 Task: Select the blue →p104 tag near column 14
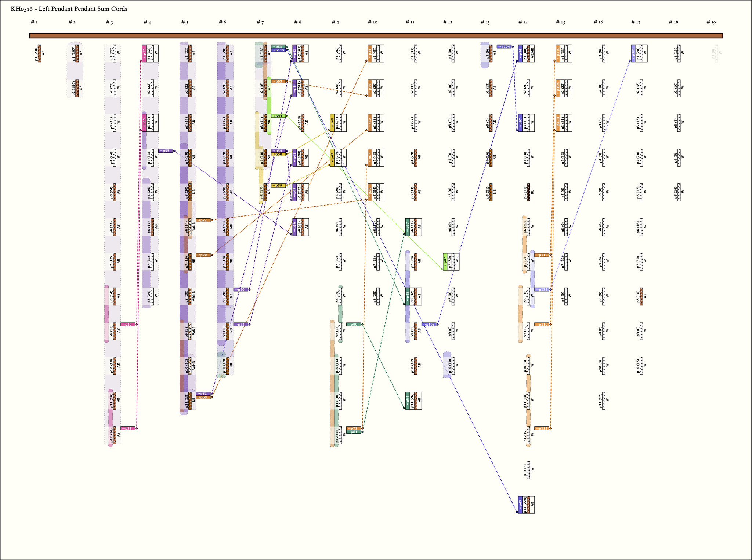[x=504, y=47]
